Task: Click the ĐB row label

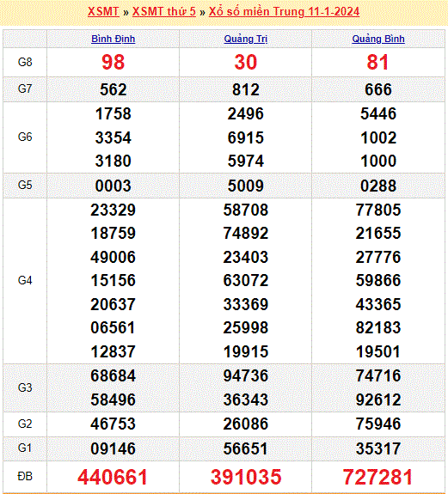Action: (x=25, y=476)
